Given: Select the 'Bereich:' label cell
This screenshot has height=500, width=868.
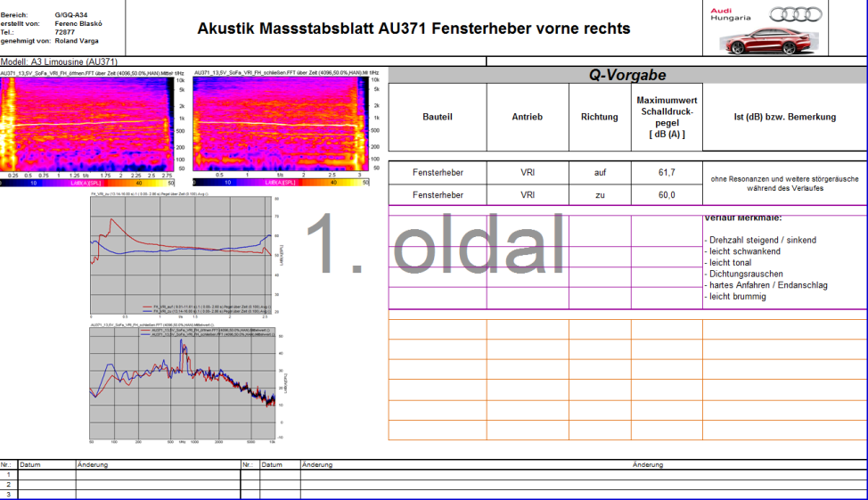Looking at the screenshot, I should pyautogui.click(x=14, y=15).
